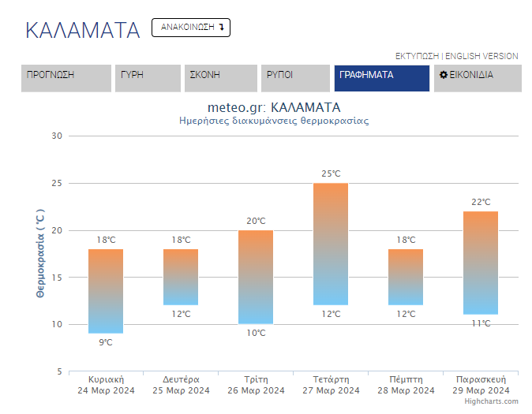Image resolution: width=532 pixels, height=414 pixels.
Task: Open the ΡΥΠΟΙ tab
Action: point(295,78)
